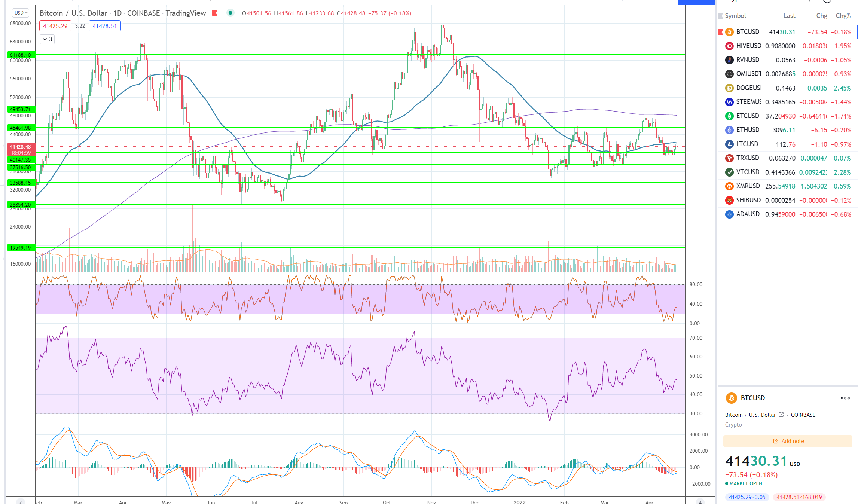Screen dimensions: 858x504
Task: Open XMRUSD symbol name in watchlist
Action: (x=748, y=186)
